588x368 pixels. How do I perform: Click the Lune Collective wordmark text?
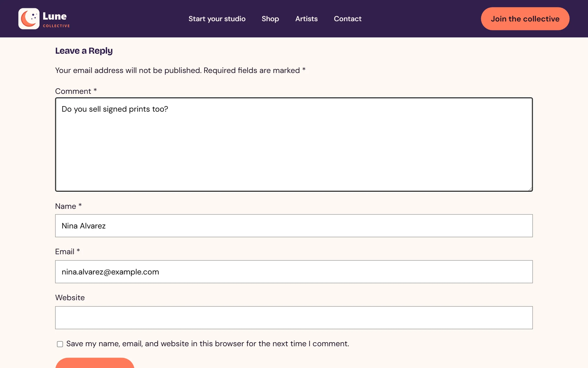coord(56,19)
